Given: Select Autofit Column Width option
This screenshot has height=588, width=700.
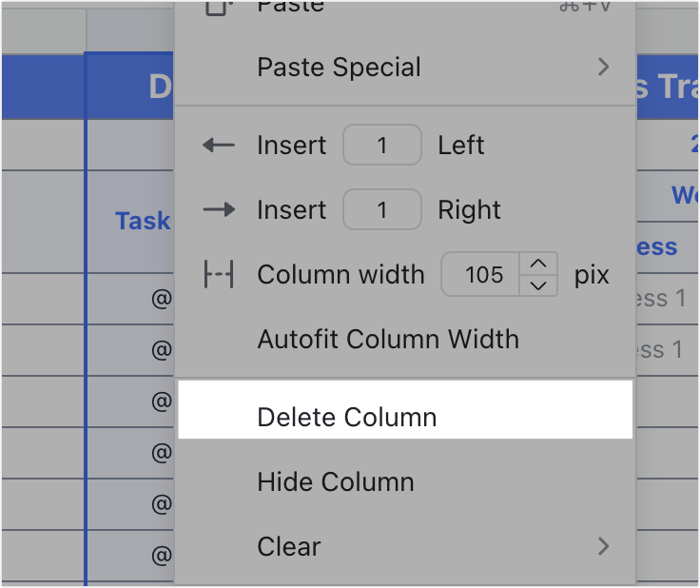Looking at the screenshot, I should point(405,339).
